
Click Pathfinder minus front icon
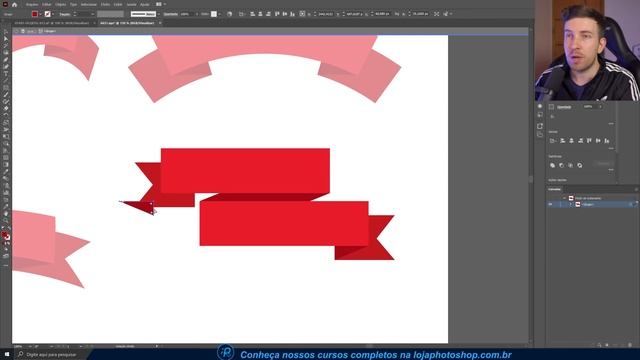pos(562,165)
